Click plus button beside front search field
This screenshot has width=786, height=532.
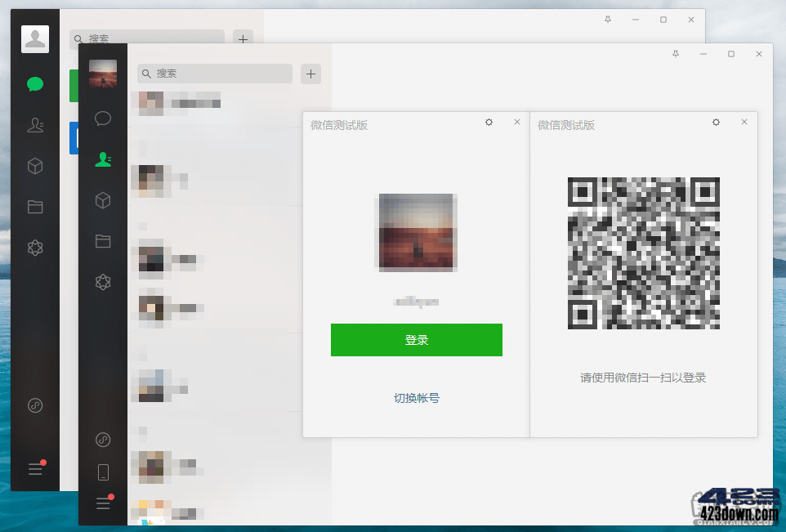coord(310,74)
